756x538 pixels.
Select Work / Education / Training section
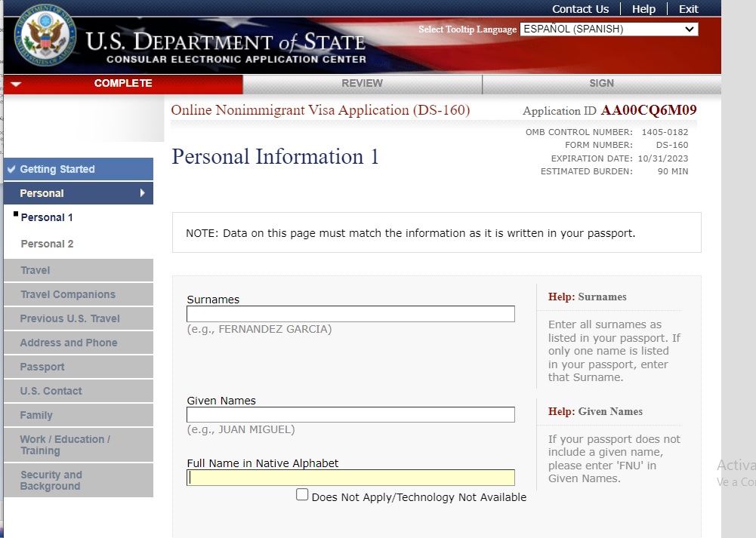[65, 444]
